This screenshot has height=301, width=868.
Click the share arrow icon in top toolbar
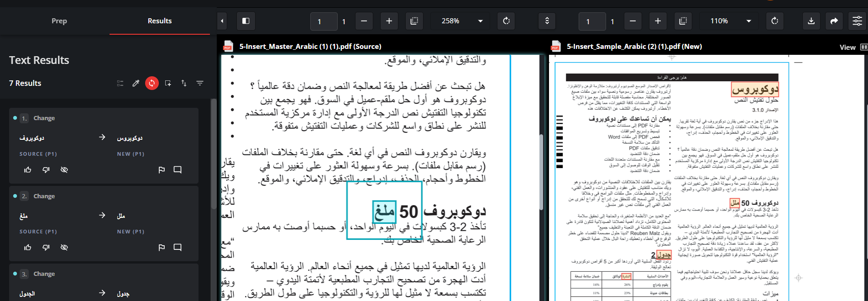pyautogui.click(x=834, y=21)
